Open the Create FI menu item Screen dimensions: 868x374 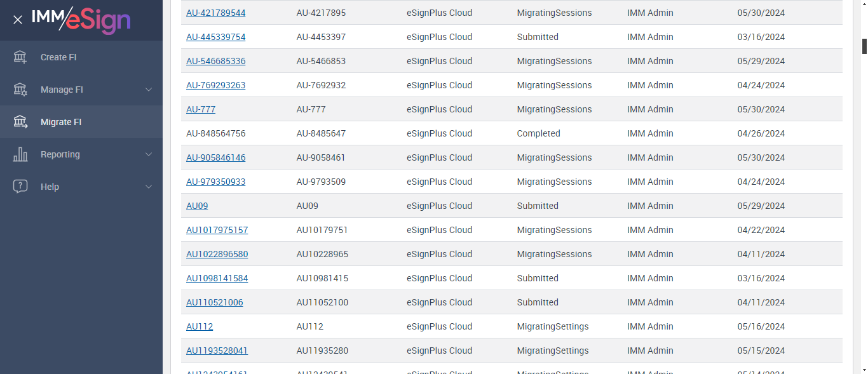(58, 57)
